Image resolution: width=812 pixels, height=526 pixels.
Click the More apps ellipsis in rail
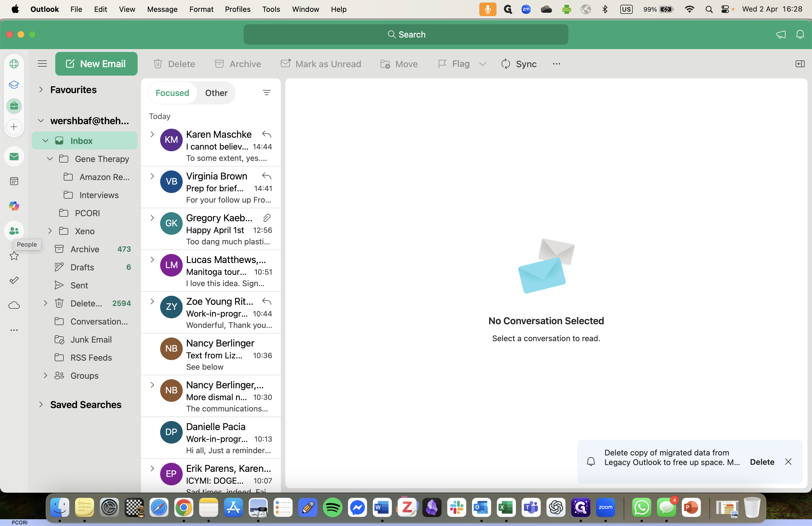(x=14, y=330)
